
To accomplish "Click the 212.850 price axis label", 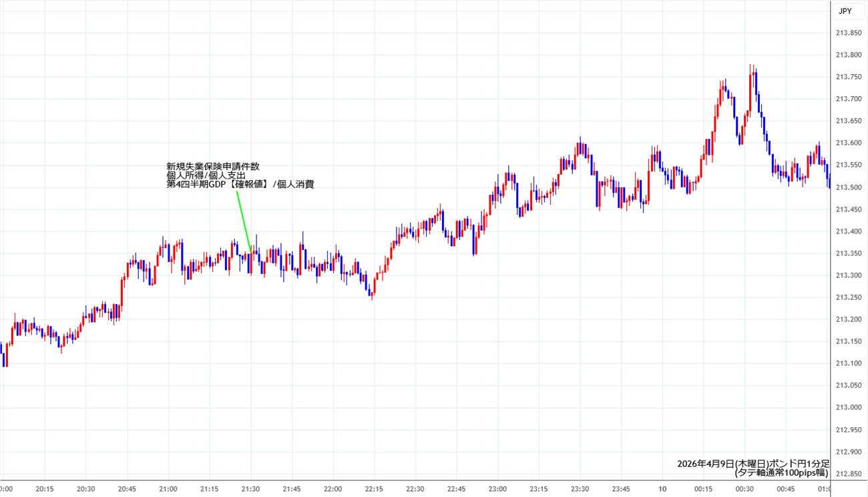I will click(x=849, y=474).
